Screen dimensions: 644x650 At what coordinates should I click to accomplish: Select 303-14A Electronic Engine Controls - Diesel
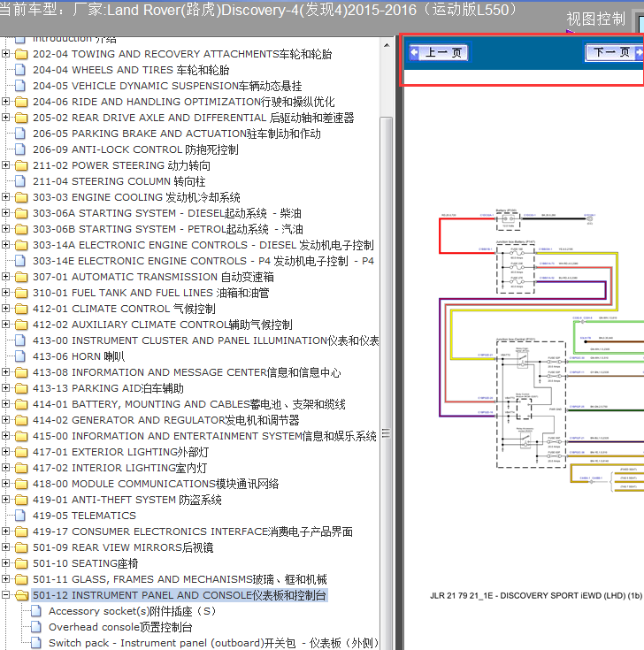203,245
